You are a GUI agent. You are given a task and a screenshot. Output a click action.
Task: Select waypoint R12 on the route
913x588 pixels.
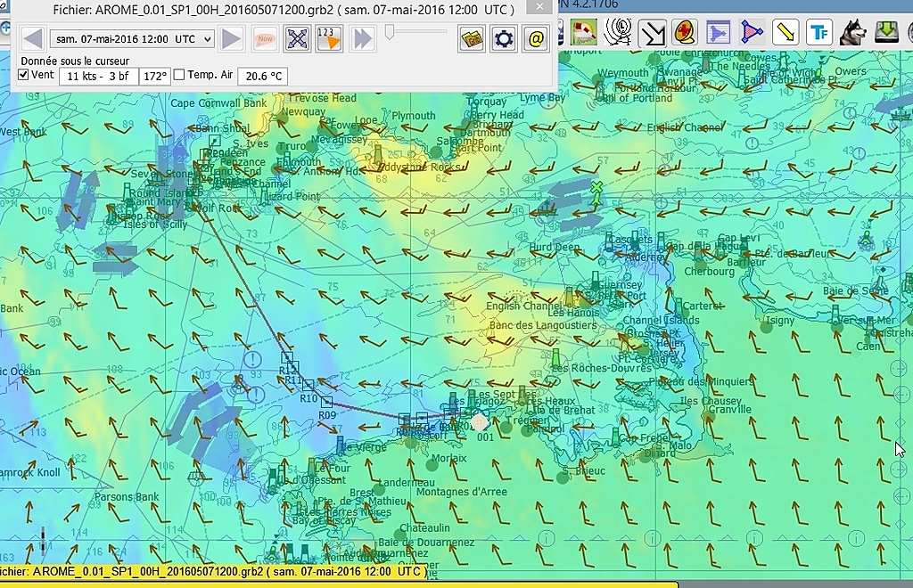(286, 356)
